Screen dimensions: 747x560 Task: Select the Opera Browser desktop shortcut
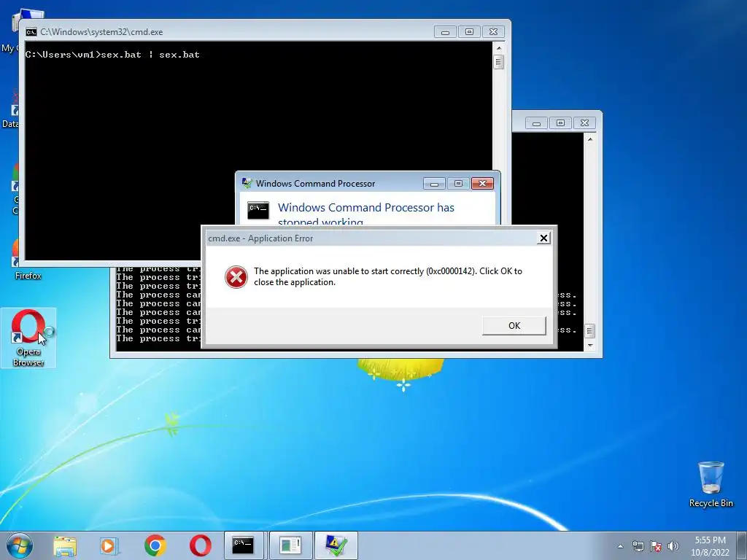click(x=28, y=338)
